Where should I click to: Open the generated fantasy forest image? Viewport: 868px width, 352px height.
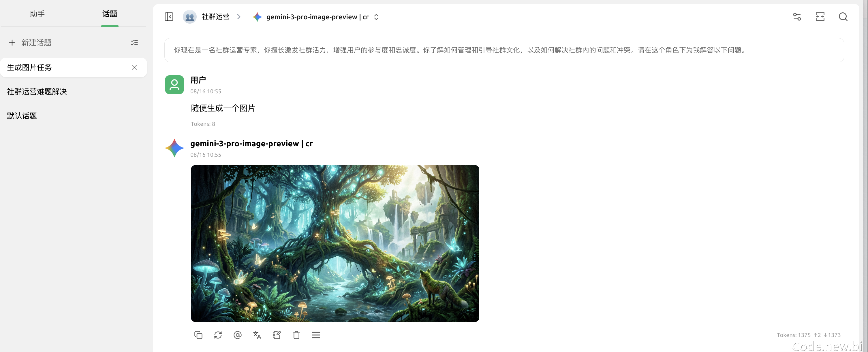click(335, 243)
